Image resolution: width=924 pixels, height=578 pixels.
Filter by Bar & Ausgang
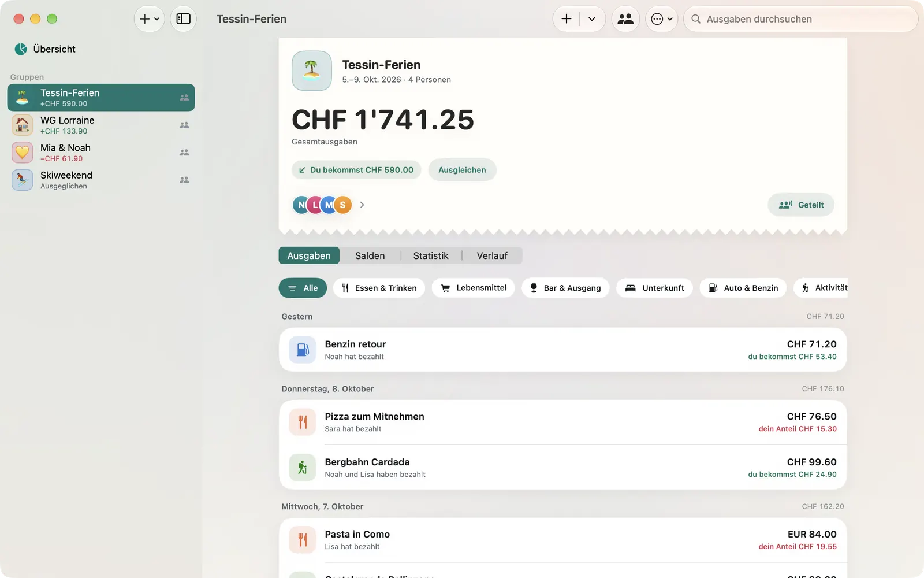click(565, 288)
